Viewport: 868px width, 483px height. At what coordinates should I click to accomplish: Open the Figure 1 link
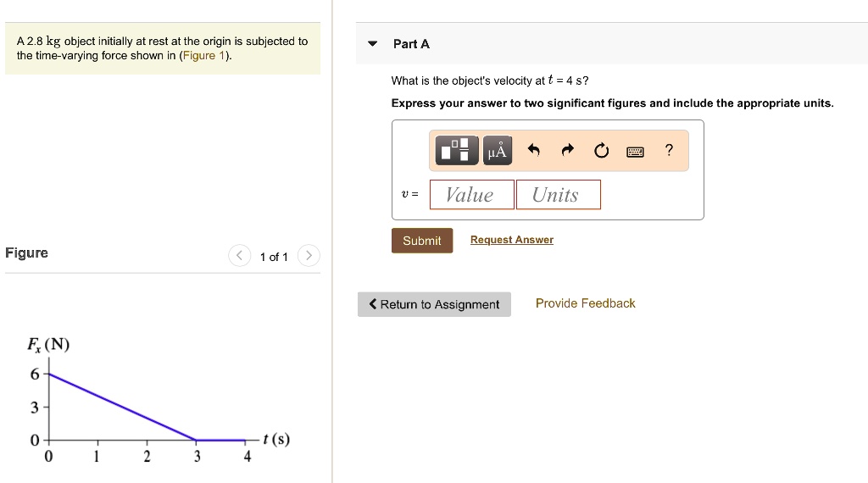[x=204, y=56]
